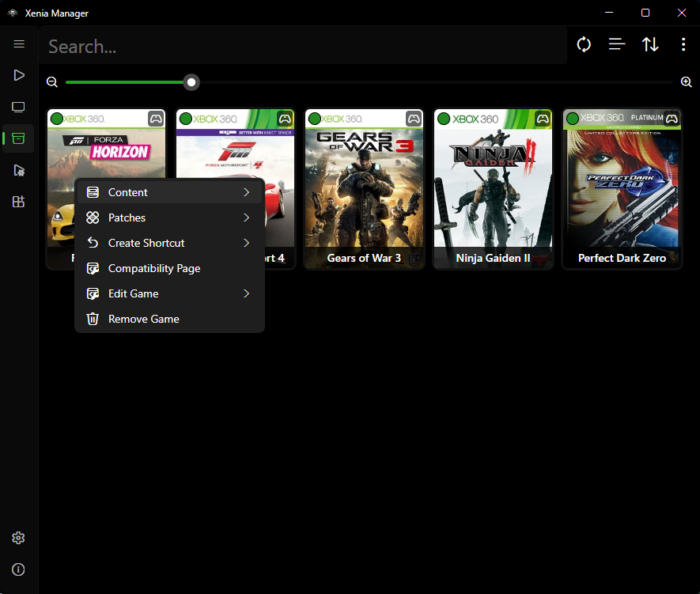Click the Edit Game icon
Image resolution: width=700 pixels, height=594 pixels.
(x=93, y=293)
